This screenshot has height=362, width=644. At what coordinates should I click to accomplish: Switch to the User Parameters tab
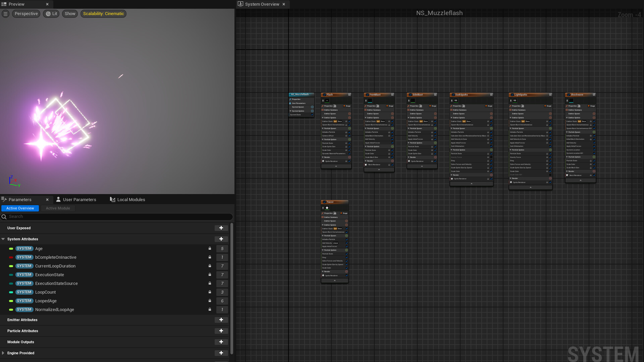coord(79,199)
